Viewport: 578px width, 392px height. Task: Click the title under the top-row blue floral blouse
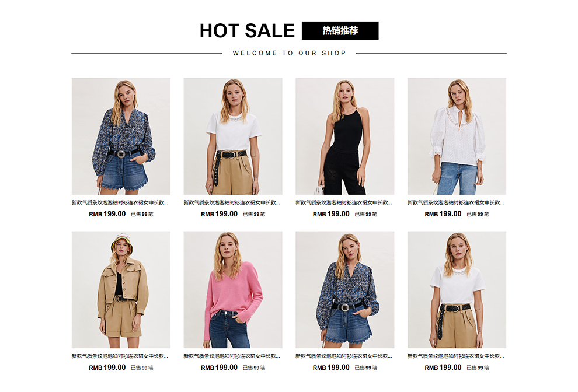point(120,202)
